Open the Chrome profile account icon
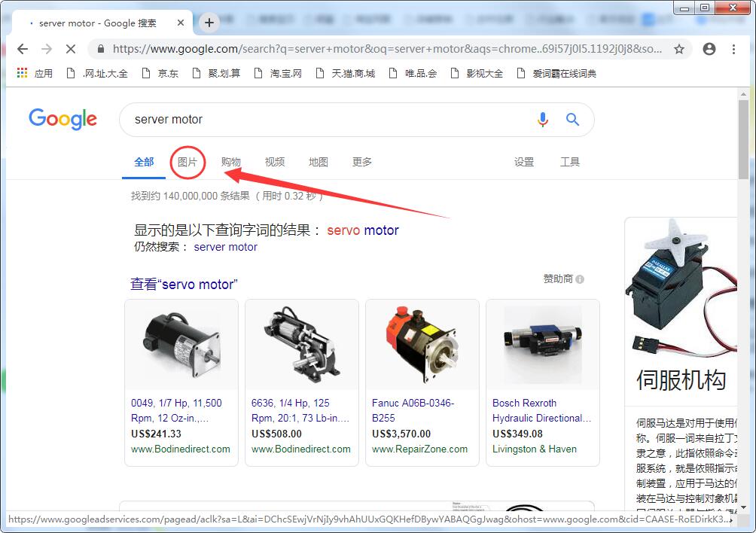Viewport: 756px width, 533px height. coord(709,49)
